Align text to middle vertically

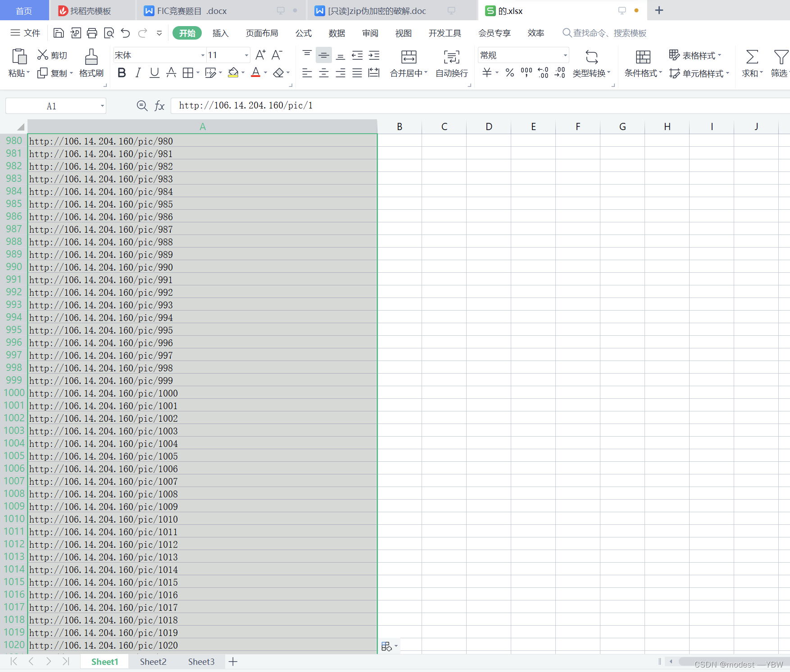324,55
